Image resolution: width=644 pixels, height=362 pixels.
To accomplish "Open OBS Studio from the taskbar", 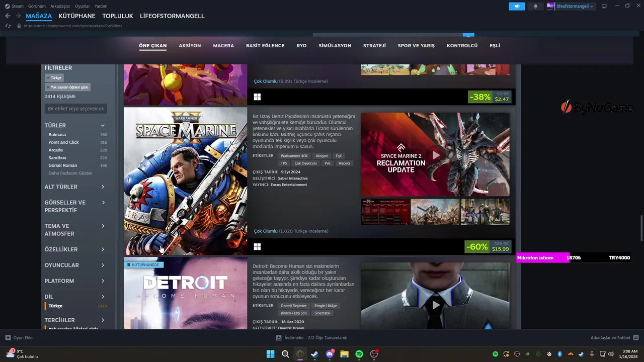I will [x=374, y=354].
